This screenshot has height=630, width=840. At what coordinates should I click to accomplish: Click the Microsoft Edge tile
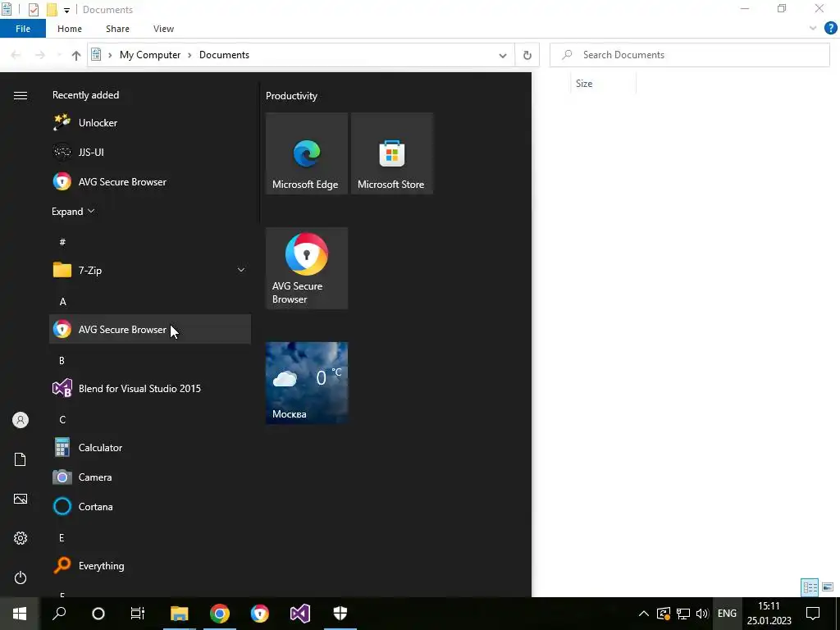[307, 153]
